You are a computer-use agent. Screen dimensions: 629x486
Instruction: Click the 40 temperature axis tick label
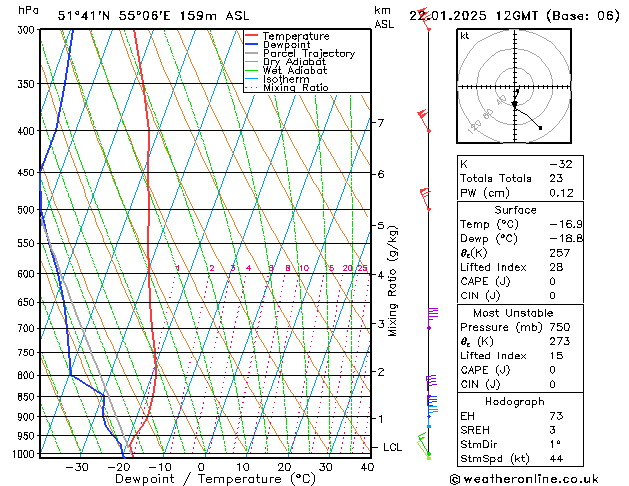[367, 467]
